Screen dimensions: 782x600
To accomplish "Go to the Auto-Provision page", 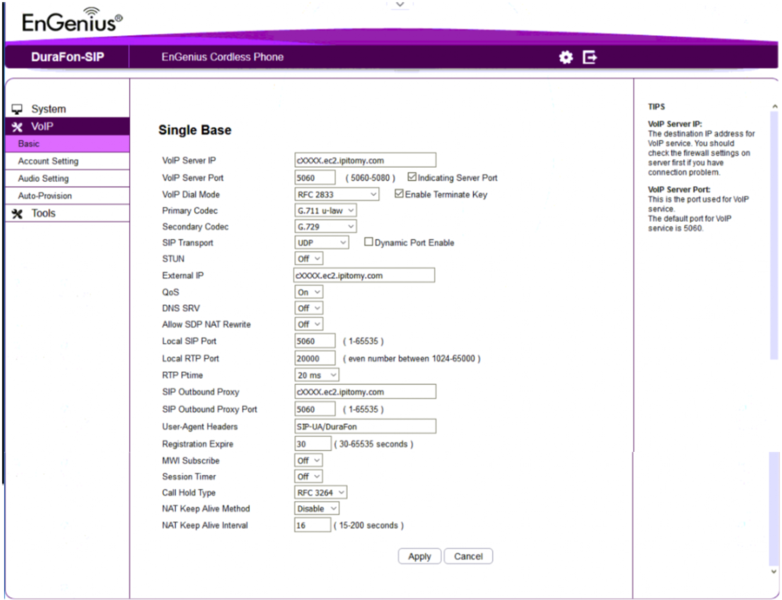I will point(45,196).
